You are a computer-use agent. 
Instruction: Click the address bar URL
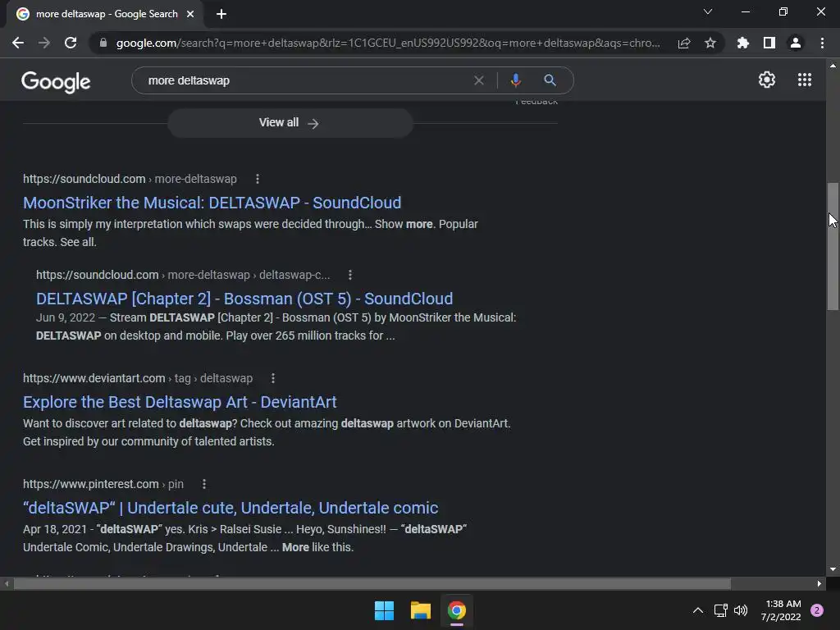(x=388, y=43)
